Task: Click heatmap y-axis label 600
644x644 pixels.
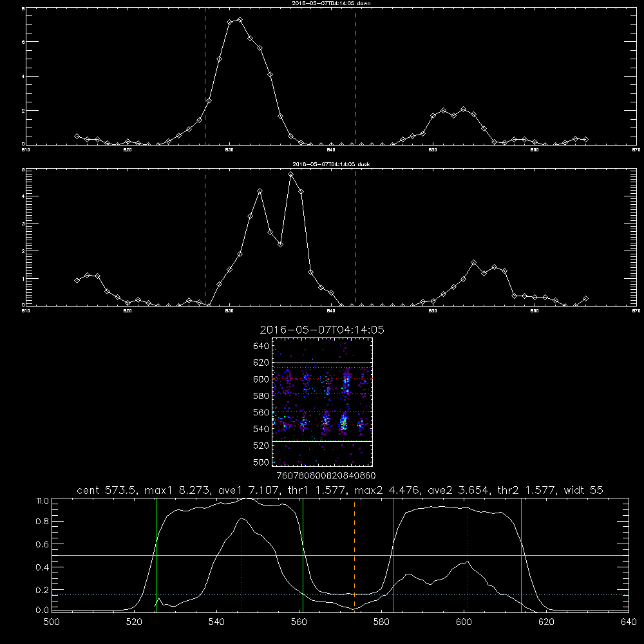Action: (x=261, y=379)
